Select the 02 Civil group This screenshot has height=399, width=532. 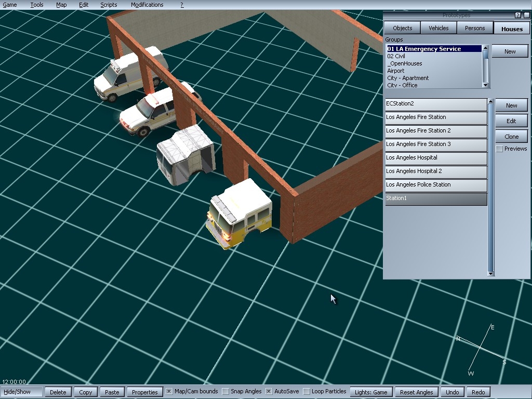coord(434,56)
